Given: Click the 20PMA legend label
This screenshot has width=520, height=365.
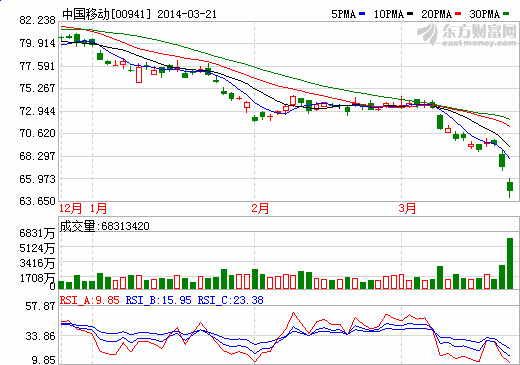Looking at the screenshot, I should point(437,14).
